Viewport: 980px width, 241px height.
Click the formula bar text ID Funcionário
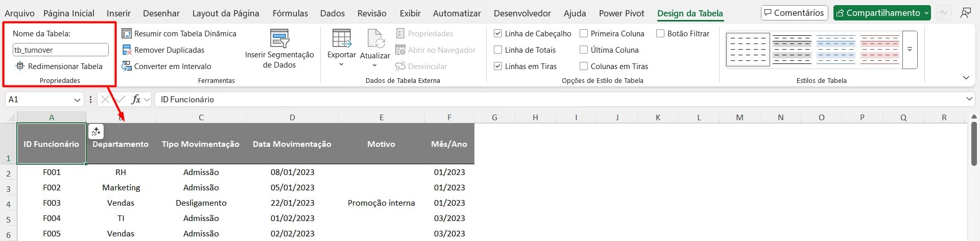(187, 99)
